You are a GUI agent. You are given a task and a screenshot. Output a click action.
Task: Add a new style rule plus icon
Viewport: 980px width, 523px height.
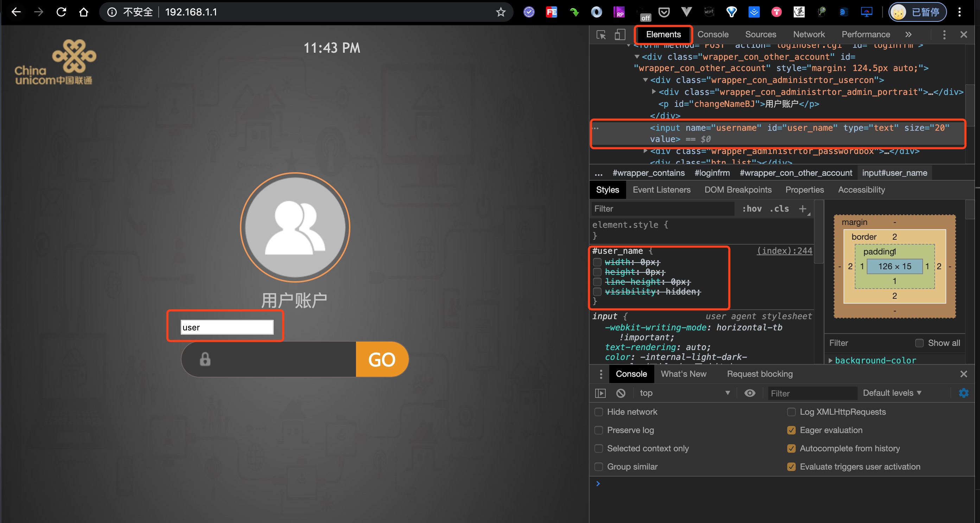click(803, 209)
